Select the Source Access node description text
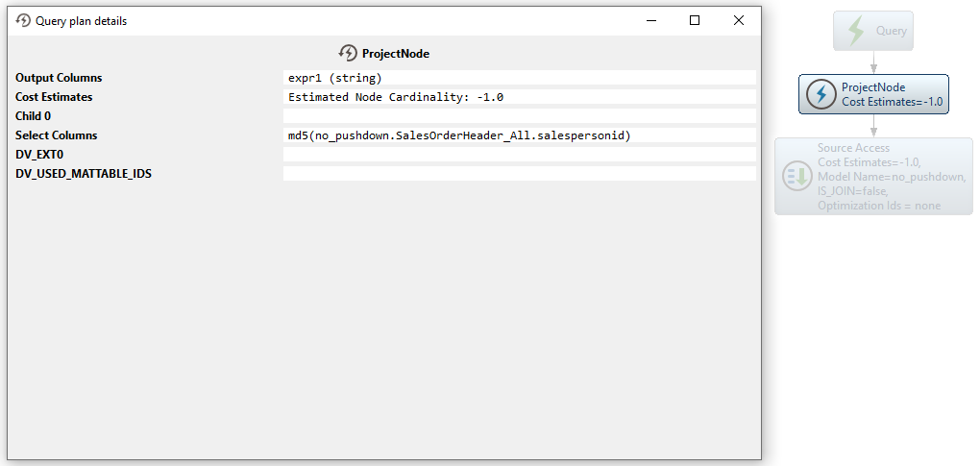Screen dimensions: 980x466 pyautogui.click(x=891, y=177)
